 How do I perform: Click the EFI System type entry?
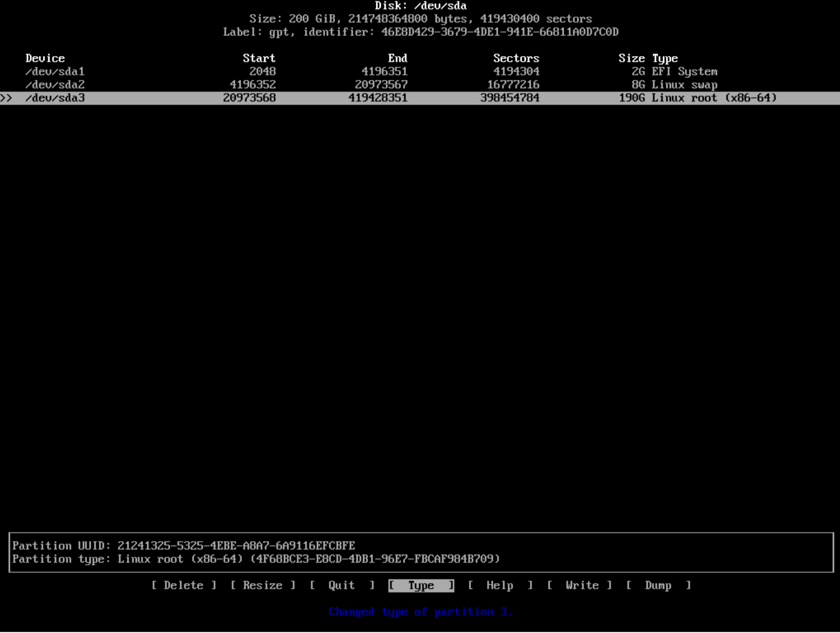coord(684,71)
